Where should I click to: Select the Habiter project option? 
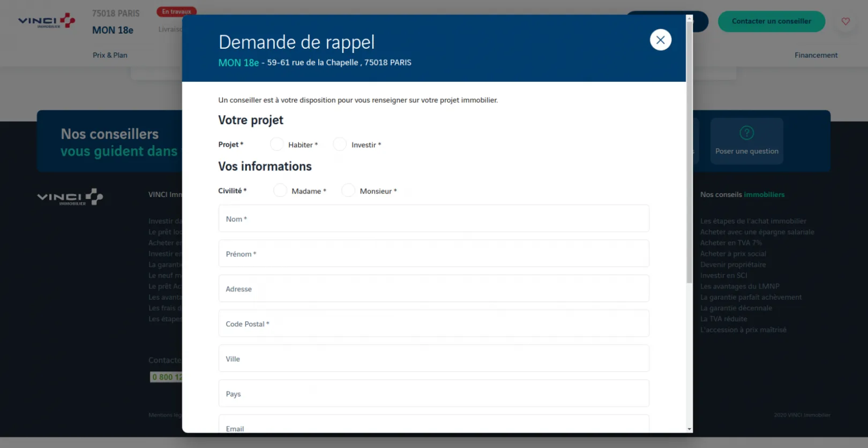[277, 144]
